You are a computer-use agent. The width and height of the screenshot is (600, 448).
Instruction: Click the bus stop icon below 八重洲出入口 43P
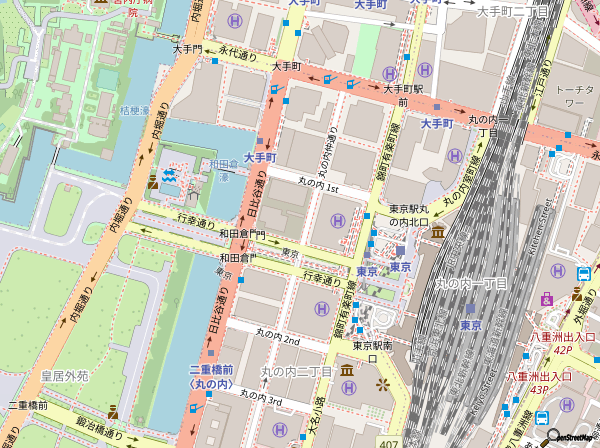point(542,419)
